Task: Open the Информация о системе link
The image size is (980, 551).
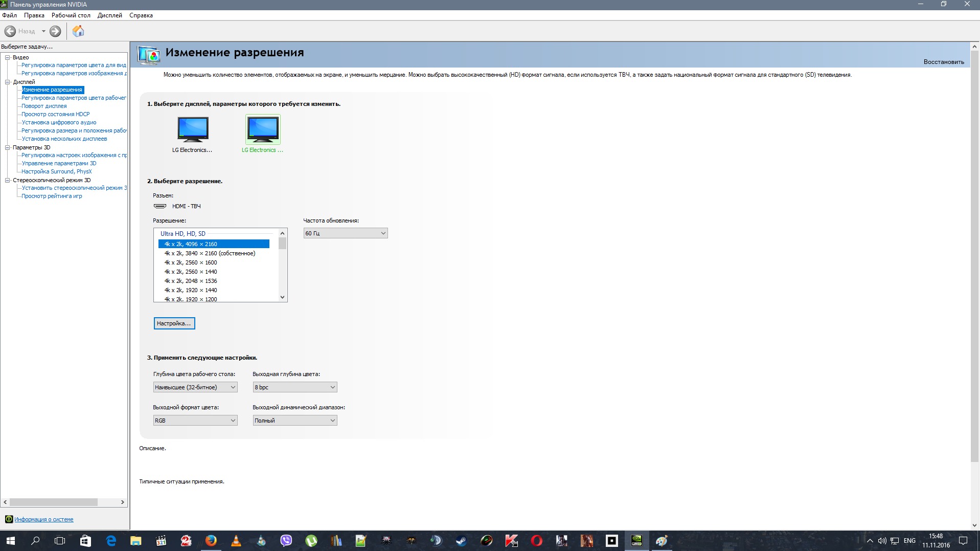Action: (44, 519)
